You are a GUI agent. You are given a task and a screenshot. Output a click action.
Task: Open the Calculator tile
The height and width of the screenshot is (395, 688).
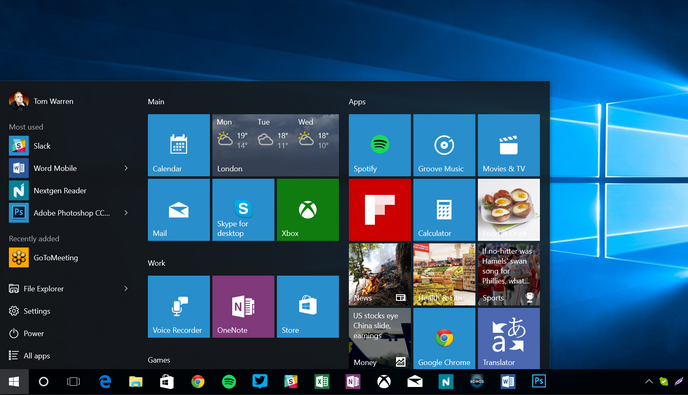tap(444, 210)
